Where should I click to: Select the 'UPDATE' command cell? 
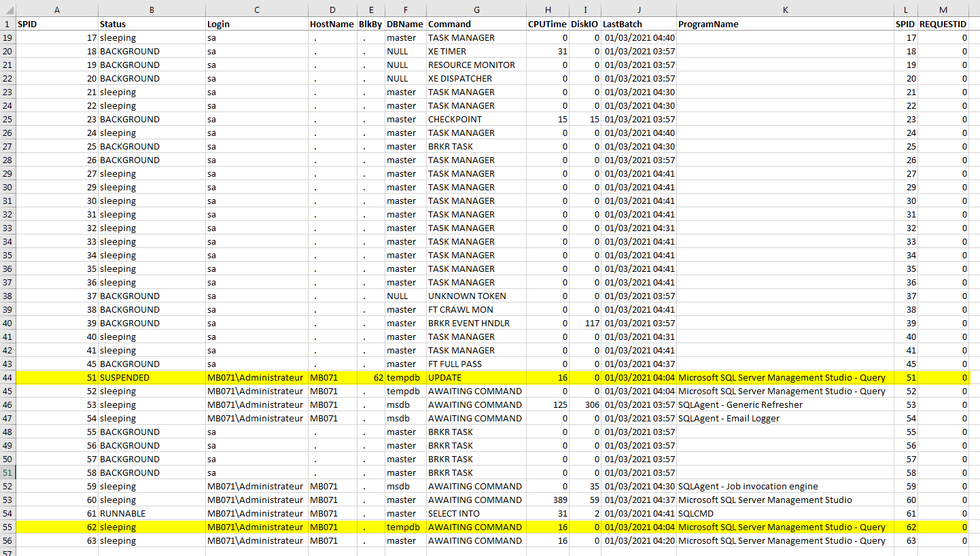coord(476,377)
